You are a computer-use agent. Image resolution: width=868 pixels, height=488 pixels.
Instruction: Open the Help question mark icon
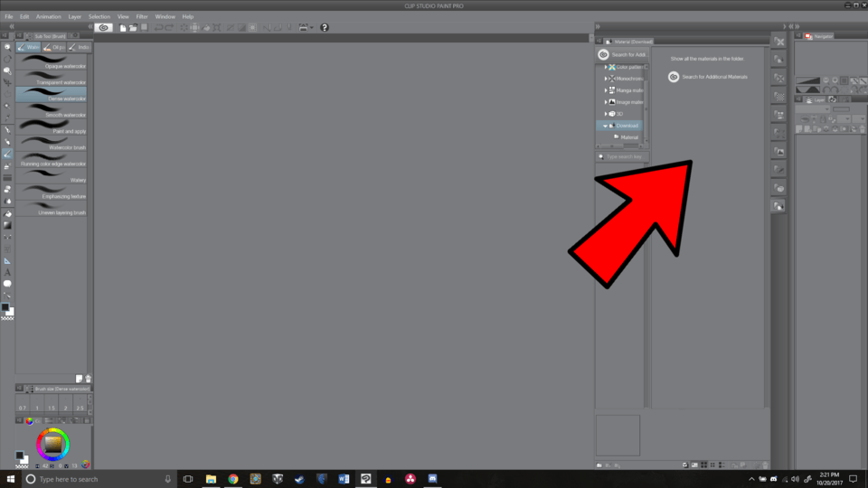pyautogui.click(x=325, y=28)
